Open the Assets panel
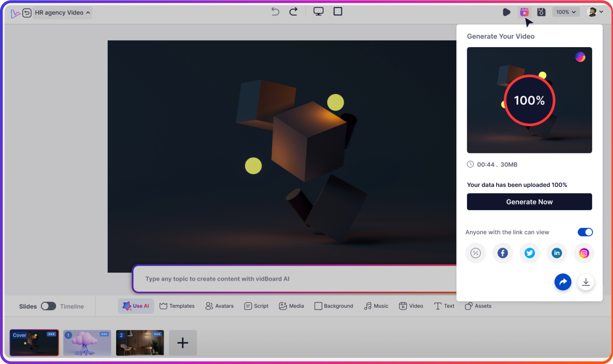The height and width of the screenshot is (364, 613). [469, 306]
